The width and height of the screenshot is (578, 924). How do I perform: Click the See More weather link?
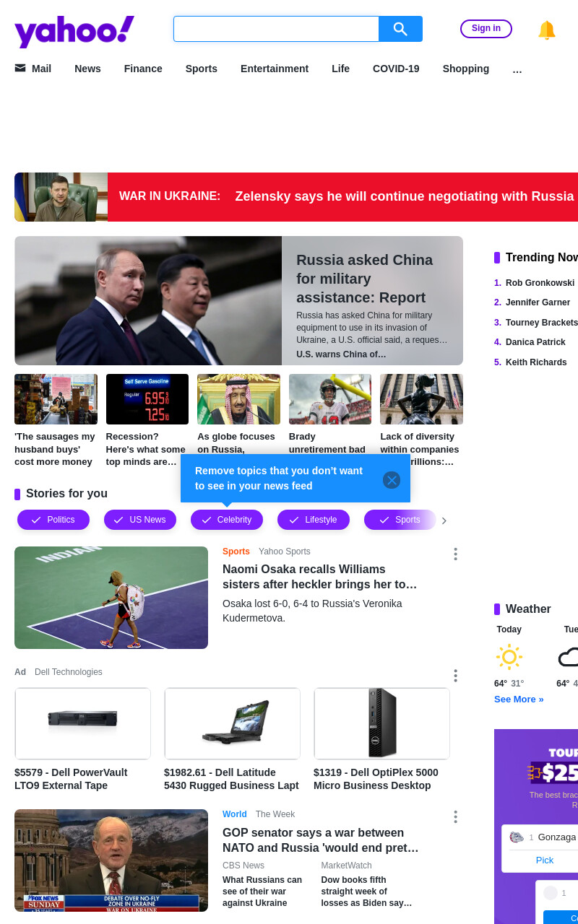click(x=519, y=699)
